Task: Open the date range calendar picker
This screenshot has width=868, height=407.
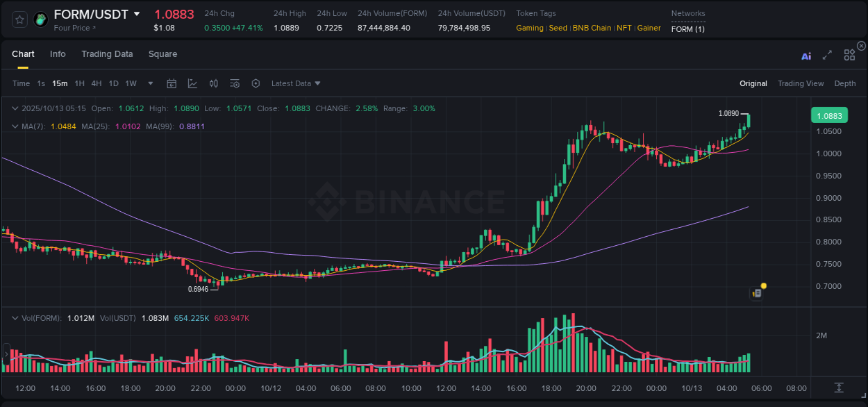Action: click(x=172, y=83)
